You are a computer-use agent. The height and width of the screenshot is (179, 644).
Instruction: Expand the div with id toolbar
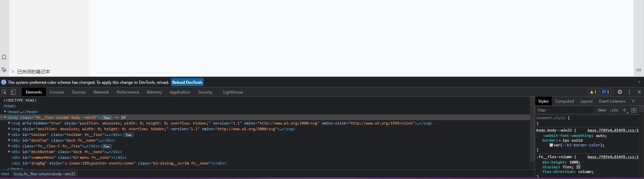(x=9, y=135)
